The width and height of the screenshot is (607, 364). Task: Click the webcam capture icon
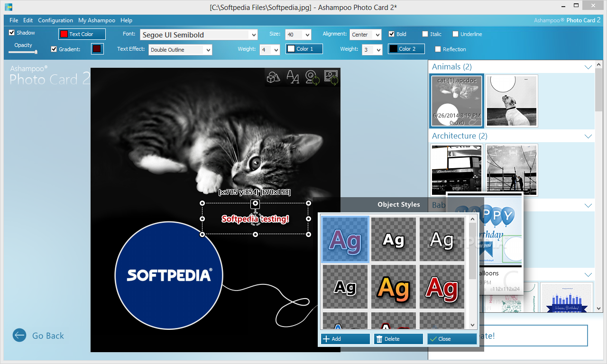click(312, 77)
